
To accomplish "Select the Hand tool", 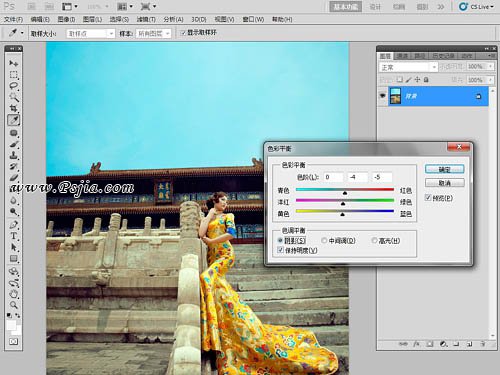I will [x=13, y=294].
